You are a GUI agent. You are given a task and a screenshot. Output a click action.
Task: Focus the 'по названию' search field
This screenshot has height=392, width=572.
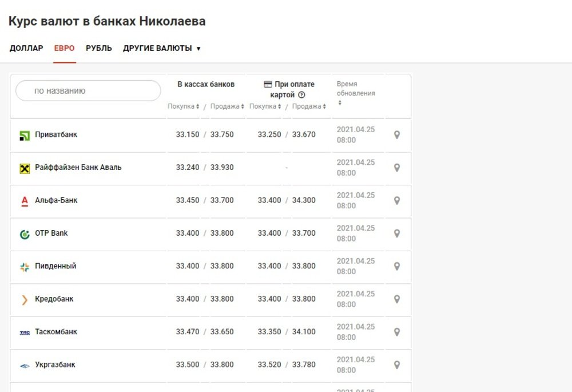coord(88,90)
